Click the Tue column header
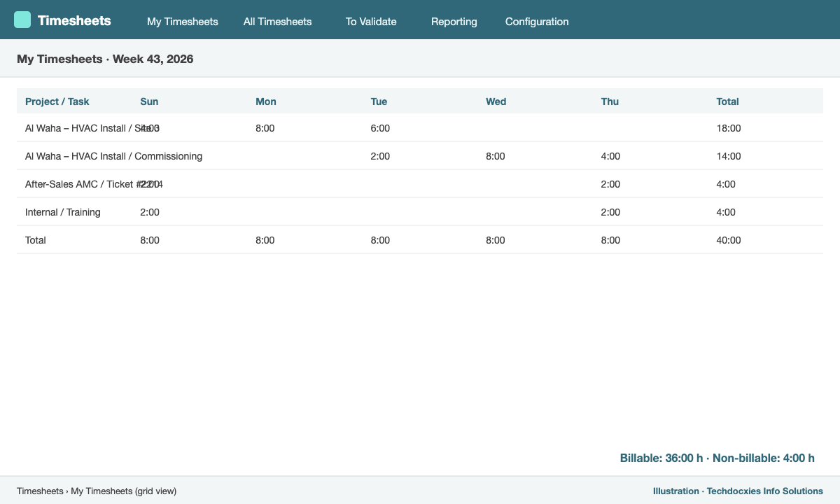840x504 pixels. tap(379, 101)
